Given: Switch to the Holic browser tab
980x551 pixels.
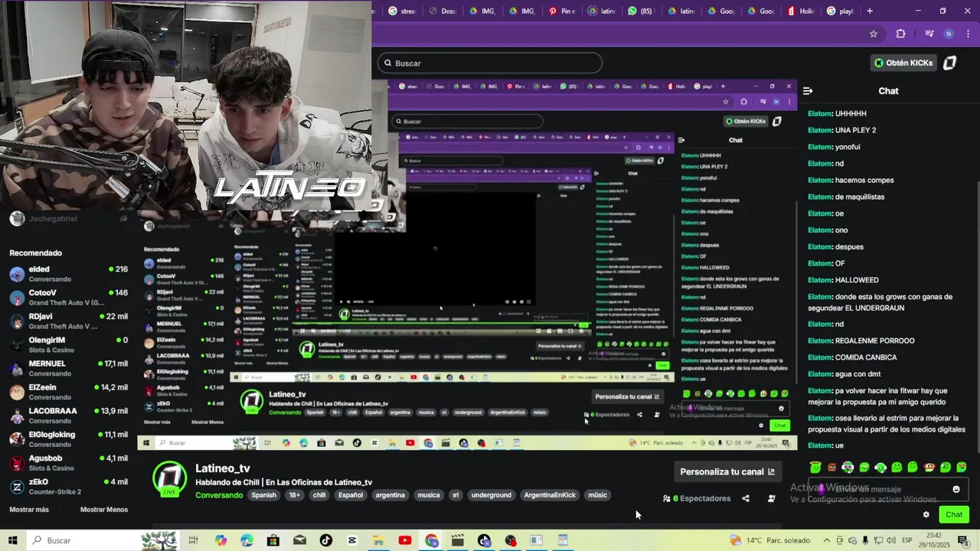Looking at the screenshot, I should pos(801,11).
